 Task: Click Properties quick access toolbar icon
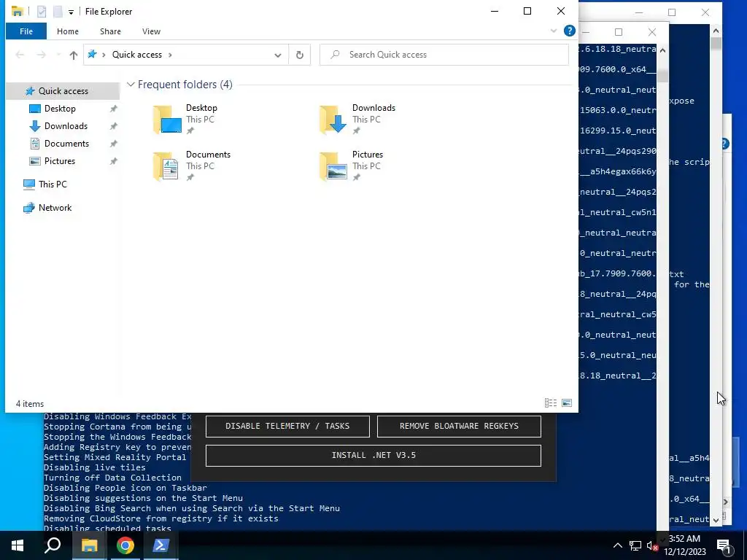[42, 12]
